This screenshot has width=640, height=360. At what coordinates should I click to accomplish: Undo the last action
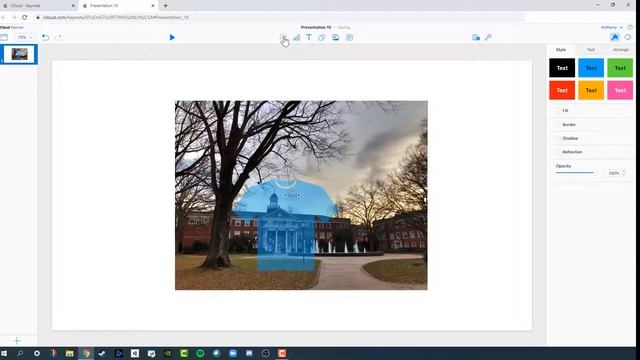[45, 38]
